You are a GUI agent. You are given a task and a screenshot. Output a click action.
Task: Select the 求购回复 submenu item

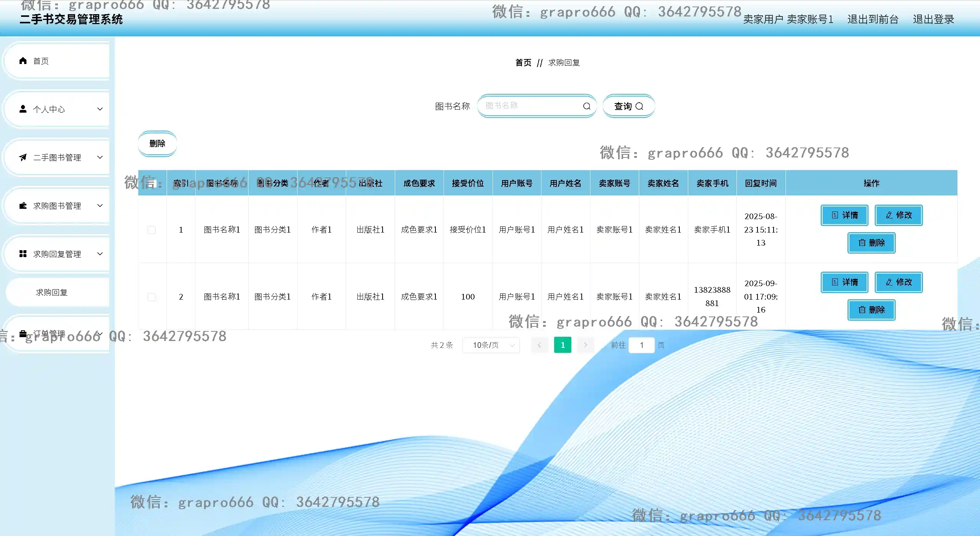pyautogui.click(x=52, y=293)
